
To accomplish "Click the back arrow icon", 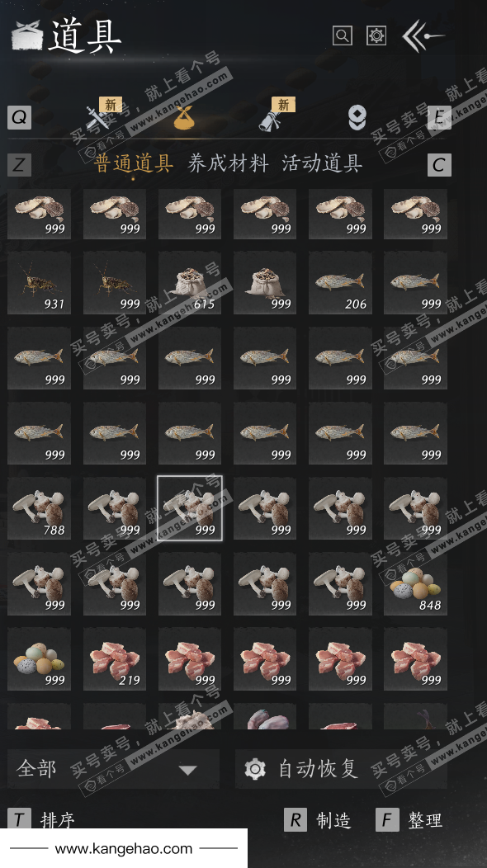I will [423, 36].
